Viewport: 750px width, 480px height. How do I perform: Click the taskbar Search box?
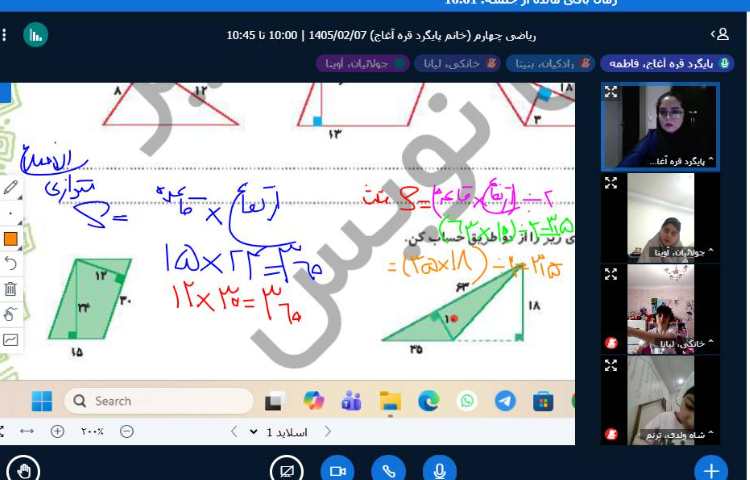[158, 401]
